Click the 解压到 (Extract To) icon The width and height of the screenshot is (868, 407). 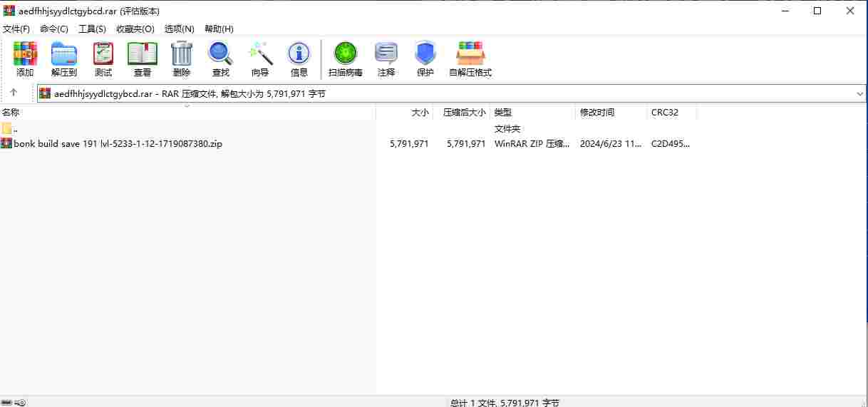pyautogui.click(x=64, y=53)
